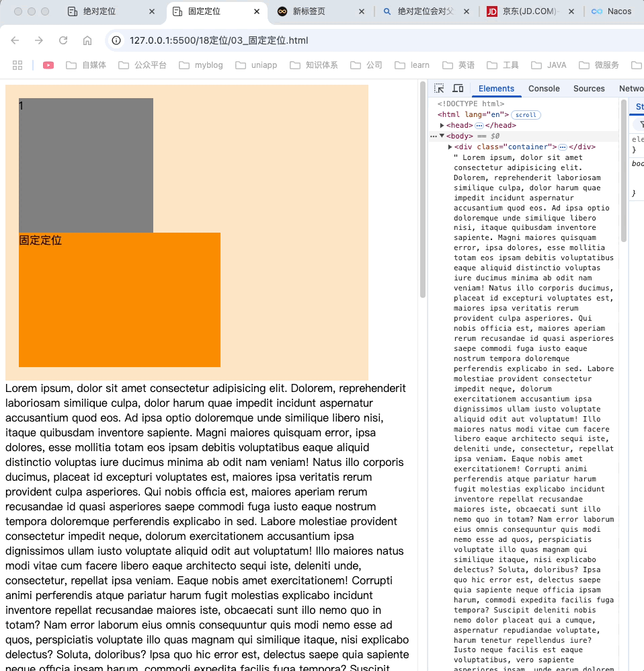The image size is (644, 671).
Task: Click the page's vertical scrollbar thumb
Action: 423,189
